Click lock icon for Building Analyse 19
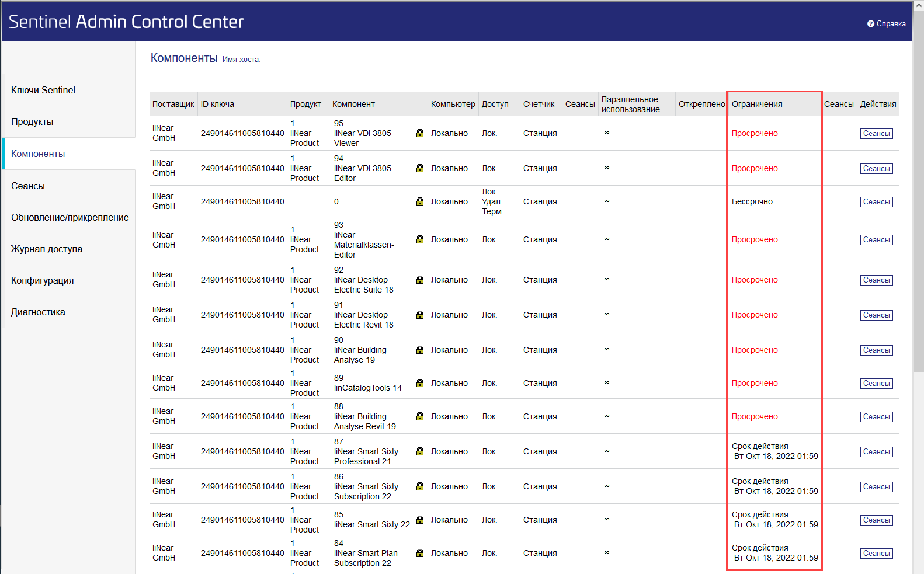This screenshot has height=574, width=924. pos(420,350)
